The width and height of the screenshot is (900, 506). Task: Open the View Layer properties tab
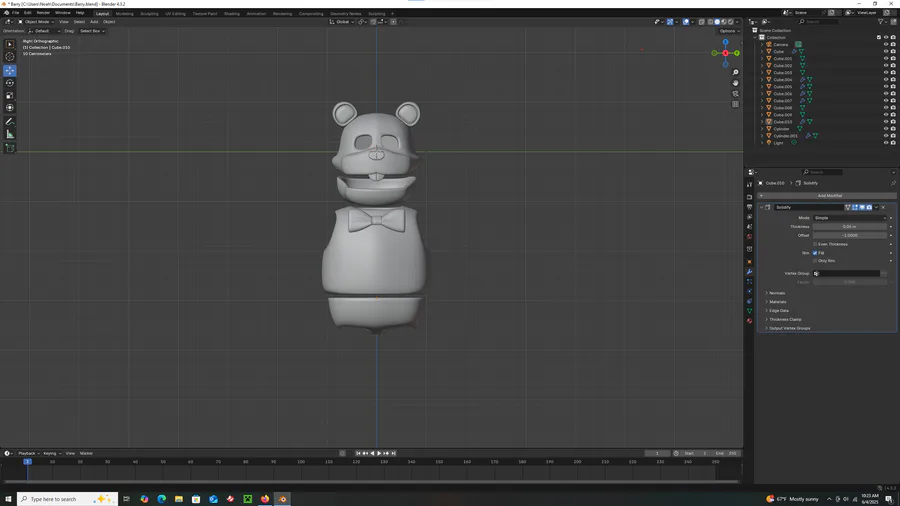pyautogui.click(x=749, y=217)
